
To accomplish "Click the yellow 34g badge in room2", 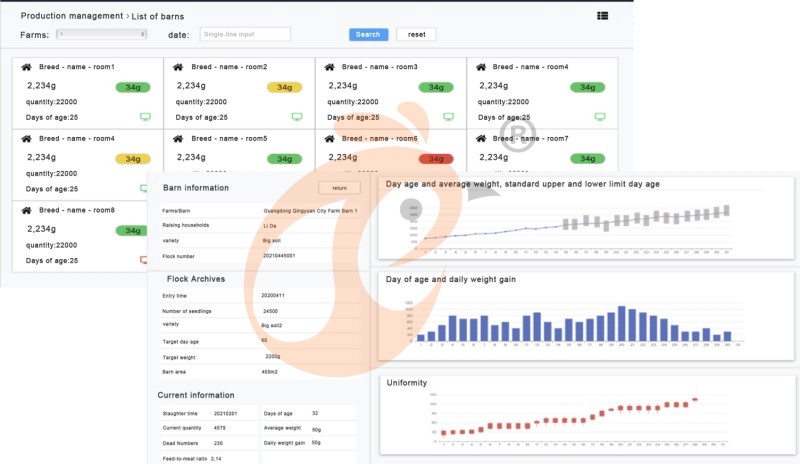I will tap(285, 87).
